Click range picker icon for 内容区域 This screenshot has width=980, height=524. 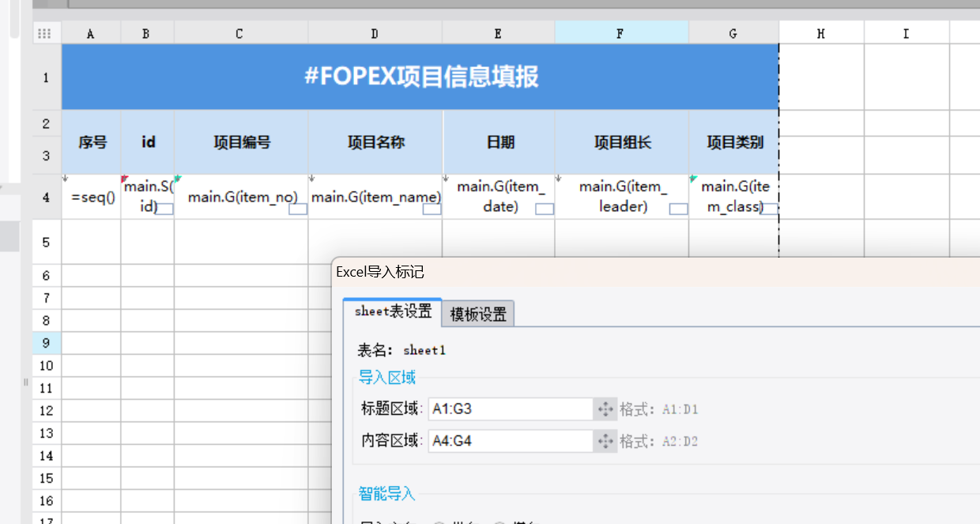[605, 441]
